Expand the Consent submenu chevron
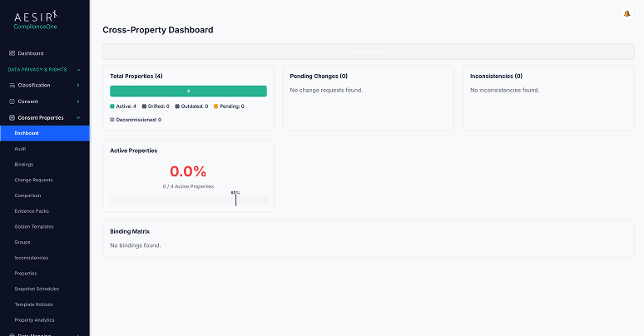Screen dimensions: 644x336 click(78, 101)
